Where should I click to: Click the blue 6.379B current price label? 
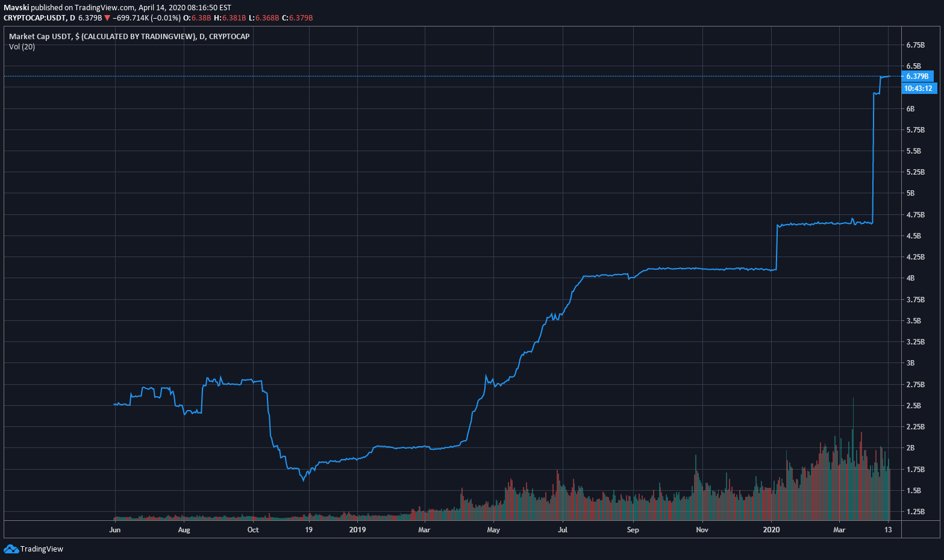point(918,76)
